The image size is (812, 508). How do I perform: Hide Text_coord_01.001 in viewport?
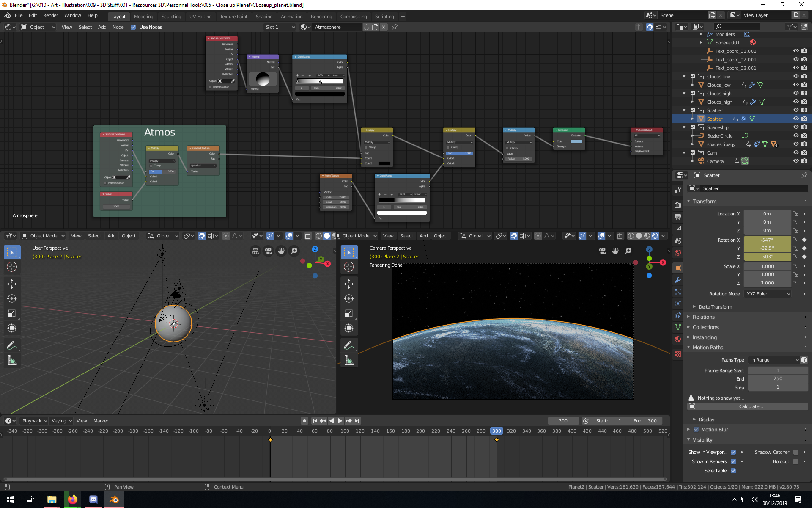point(796,51)
